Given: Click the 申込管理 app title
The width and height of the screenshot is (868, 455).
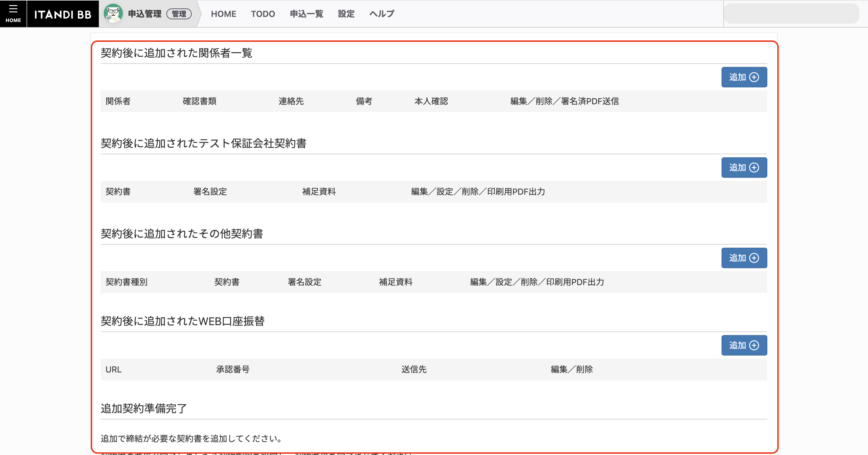Looking at the screenshot, I should (145, 14).
